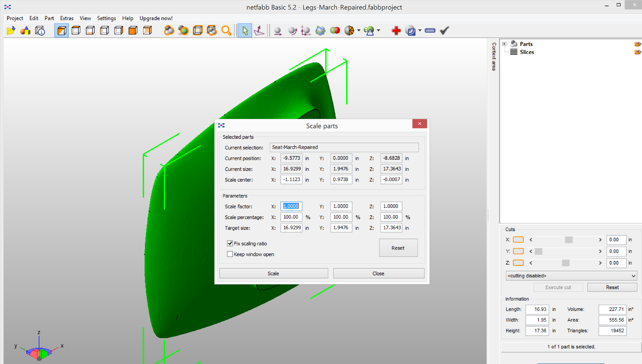Open the Project menu
Viewport: 642px width, 364px height.
(x=15, y=18)
